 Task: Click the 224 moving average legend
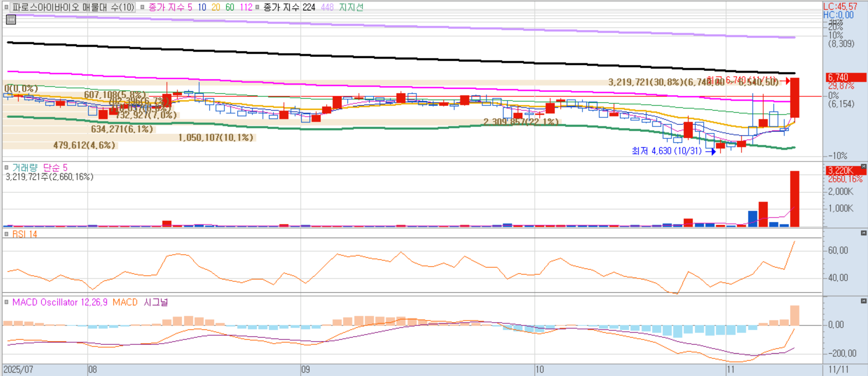click(309, 7)
